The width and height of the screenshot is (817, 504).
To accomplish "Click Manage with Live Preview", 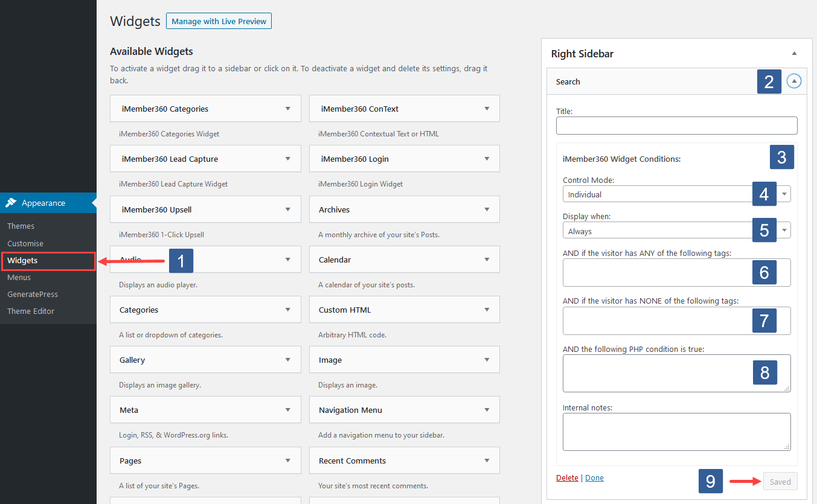I will (219, 21).
